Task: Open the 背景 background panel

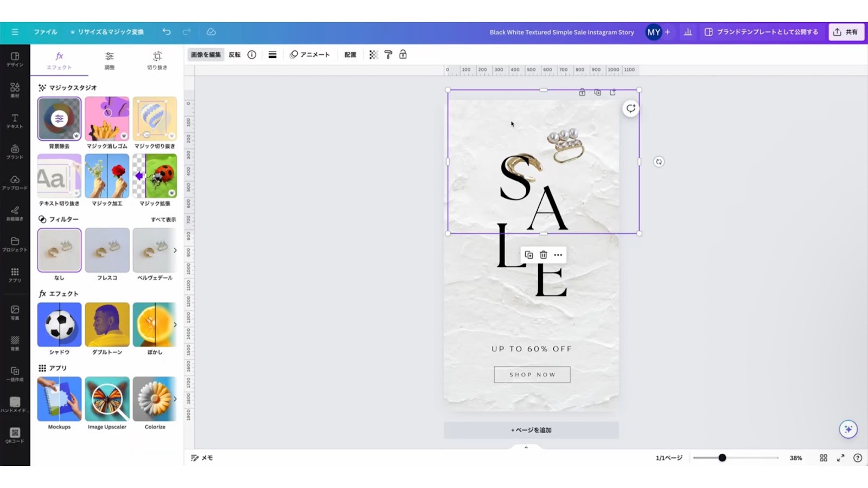Action: pos(15,343)
